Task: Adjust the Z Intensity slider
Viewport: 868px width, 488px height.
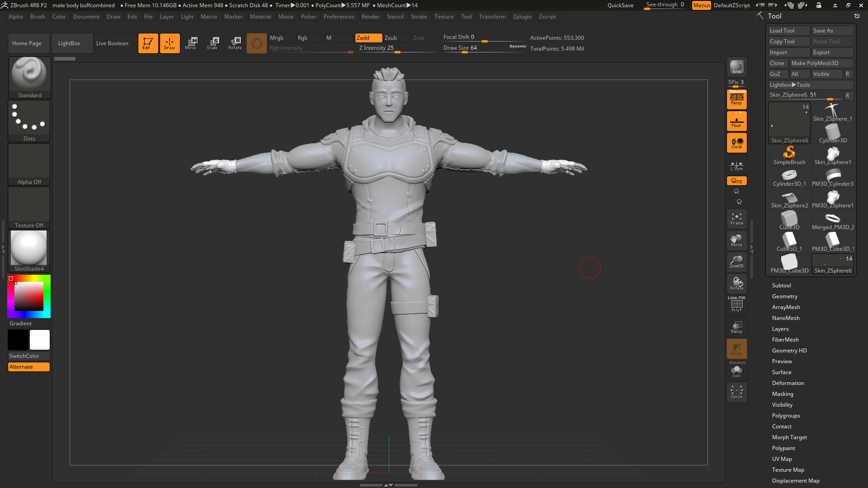Action: coord(398,48)
